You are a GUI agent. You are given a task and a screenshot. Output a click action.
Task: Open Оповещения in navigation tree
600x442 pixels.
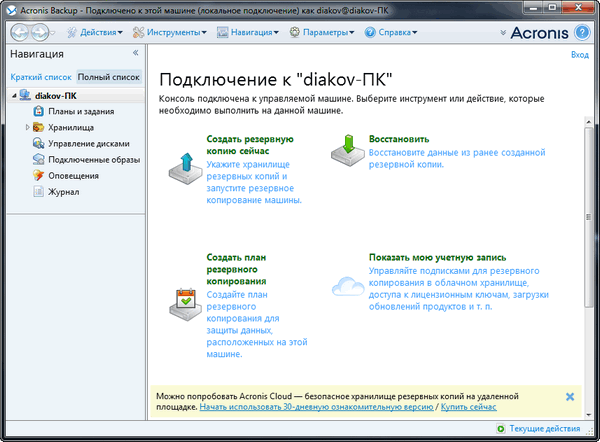(x=73, y=176)
